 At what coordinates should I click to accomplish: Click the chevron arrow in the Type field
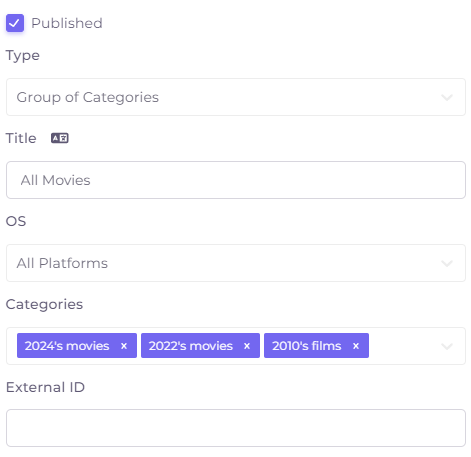[x=447, y=97]
